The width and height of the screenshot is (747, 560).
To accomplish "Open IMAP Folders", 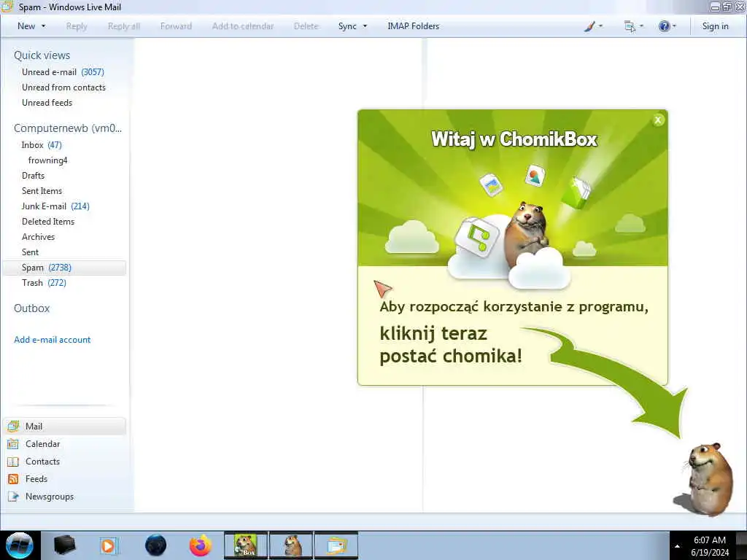I will (x=413, y=26).
